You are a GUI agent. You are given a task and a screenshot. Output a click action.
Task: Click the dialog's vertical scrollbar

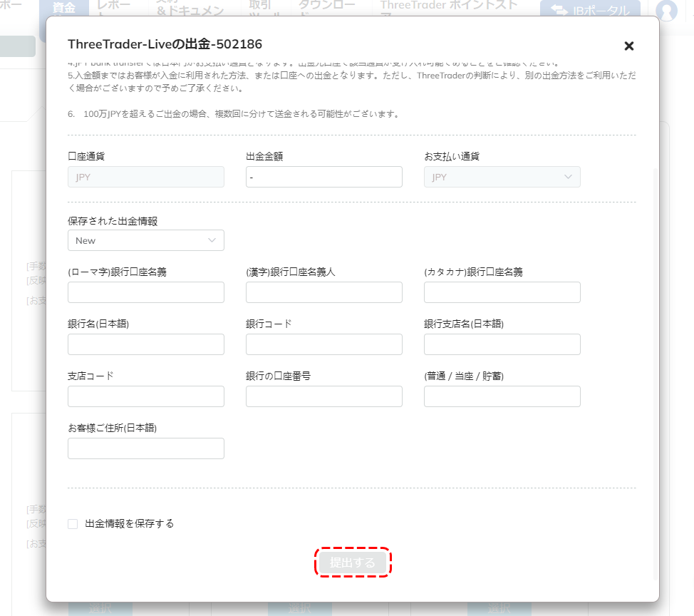pos(655,374)
